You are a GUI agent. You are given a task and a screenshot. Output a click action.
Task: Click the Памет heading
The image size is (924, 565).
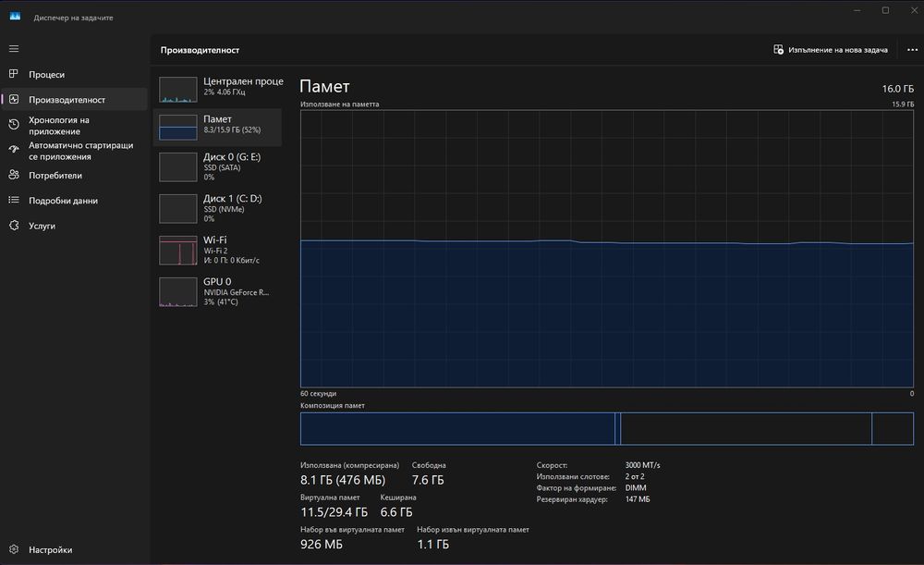point(324,87)
